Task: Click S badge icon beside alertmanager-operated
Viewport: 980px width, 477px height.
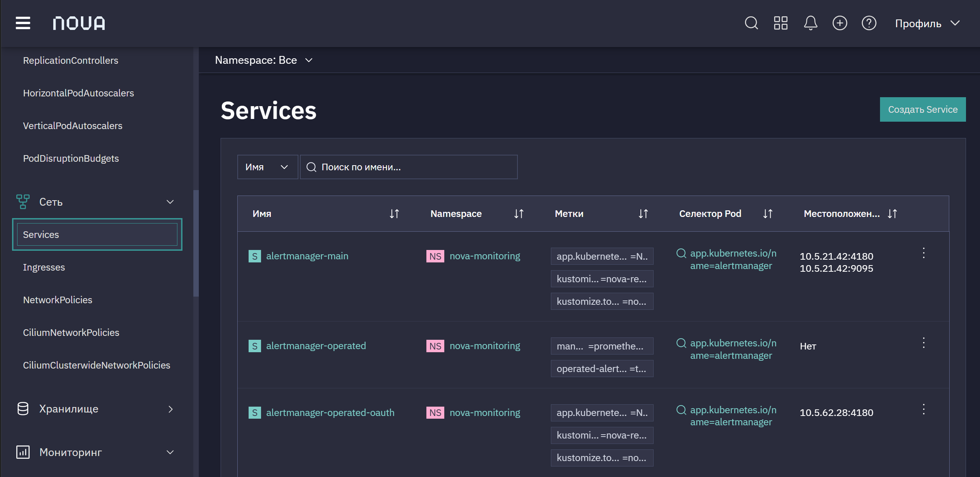Action: (254, 346)
